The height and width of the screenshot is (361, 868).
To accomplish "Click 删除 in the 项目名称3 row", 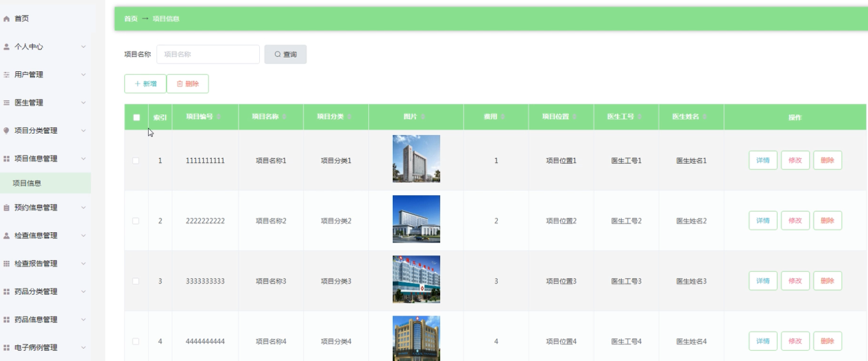I will (828, 281).
